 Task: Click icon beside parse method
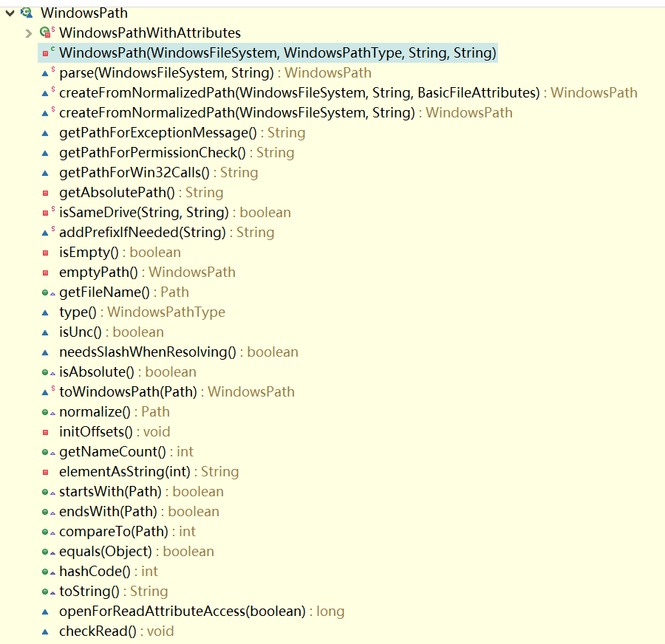point(48,72)
